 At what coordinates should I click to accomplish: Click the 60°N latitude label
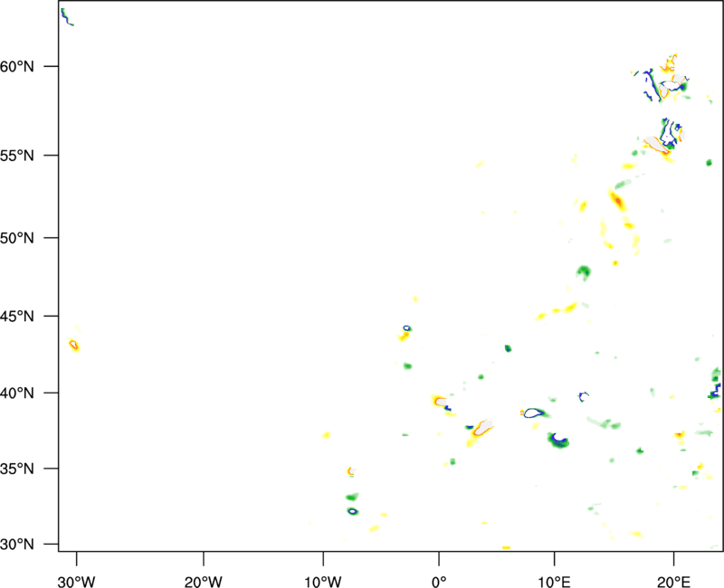pyautogui.click(x=17, y=67)
